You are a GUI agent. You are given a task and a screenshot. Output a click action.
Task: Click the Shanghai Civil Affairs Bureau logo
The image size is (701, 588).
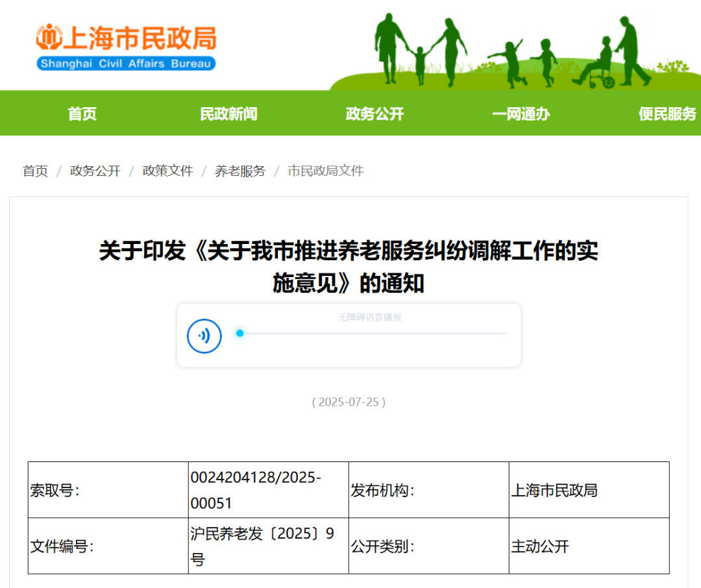click(126, 47)
